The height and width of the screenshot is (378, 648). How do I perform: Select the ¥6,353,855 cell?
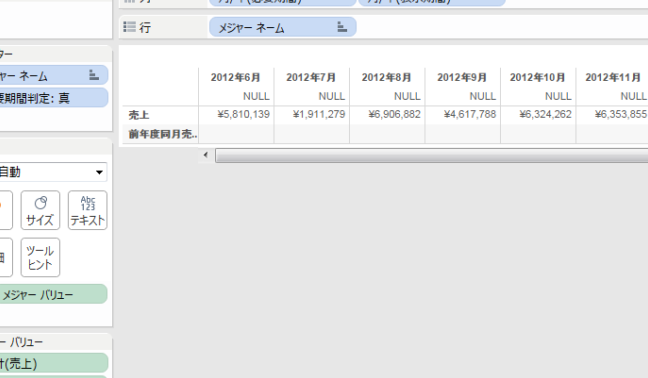[621, 114]
